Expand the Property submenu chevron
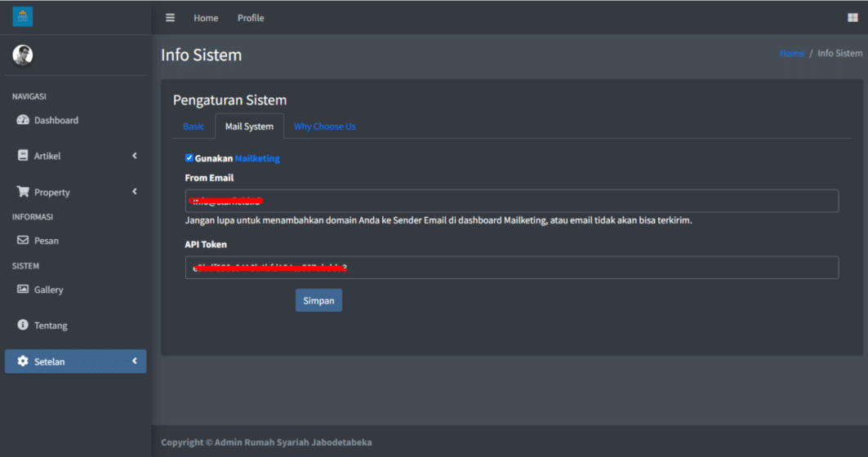868x457 pixels. point(135,192)
